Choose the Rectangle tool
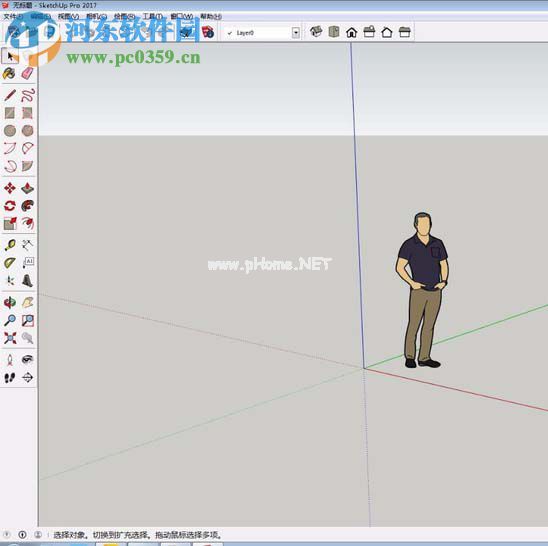 coord(10,113)
